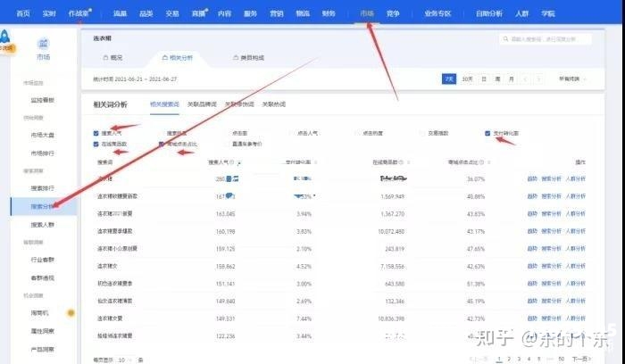625x364 pixels.
Task: Enable the 点击人气 checkbox
Action: click(x=292, y=133)
